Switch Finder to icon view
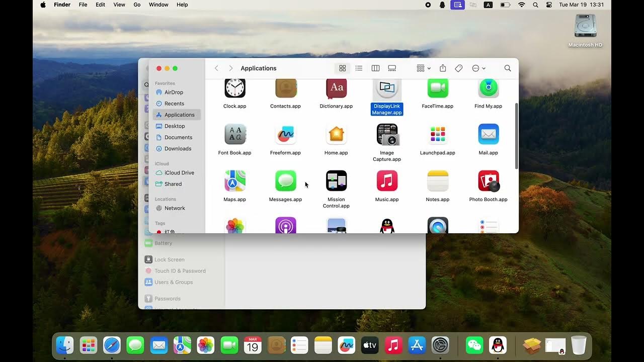Viewport: 644px width, 362px height. (x=343, y=68)
